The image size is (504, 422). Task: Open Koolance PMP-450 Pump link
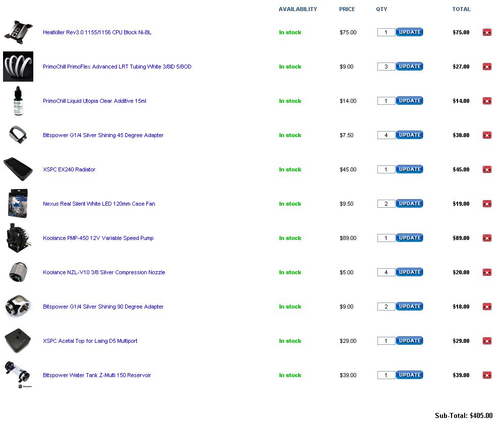98,238
